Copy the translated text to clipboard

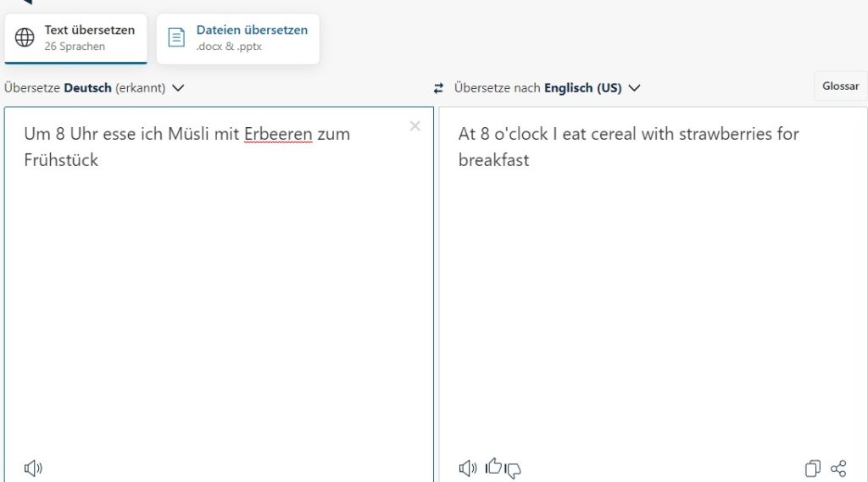[x=813, y=468]
